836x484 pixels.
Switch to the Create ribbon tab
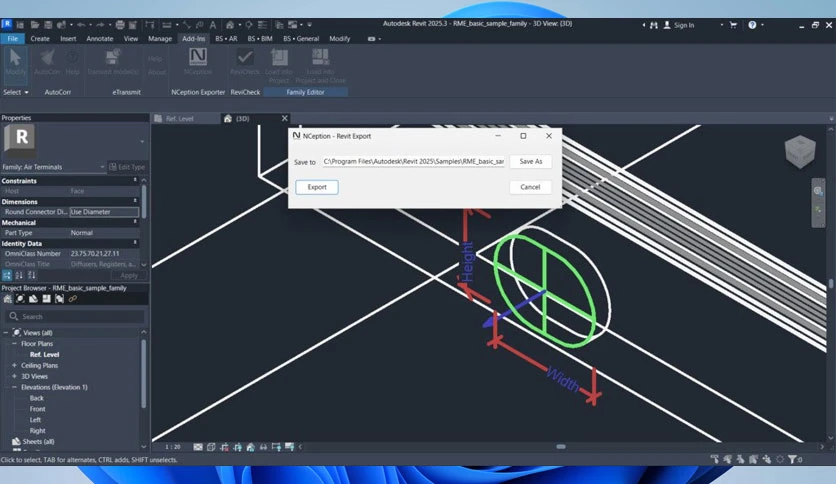pyautogui.click(x=40, y=38)
